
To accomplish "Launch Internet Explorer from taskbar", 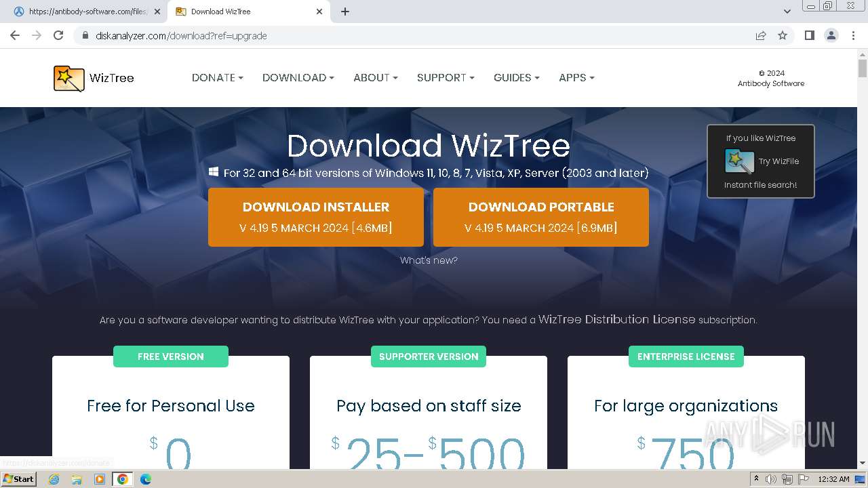I will tap(54, 479).
